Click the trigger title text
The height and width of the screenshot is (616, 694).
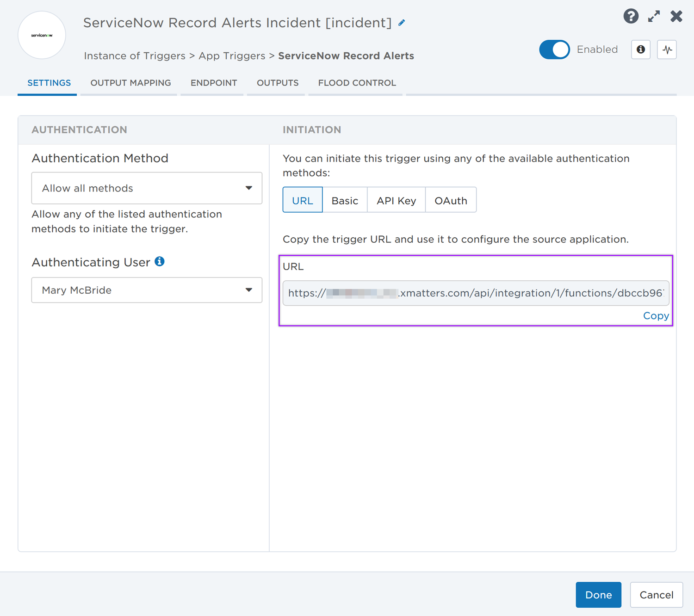point(237,23)
